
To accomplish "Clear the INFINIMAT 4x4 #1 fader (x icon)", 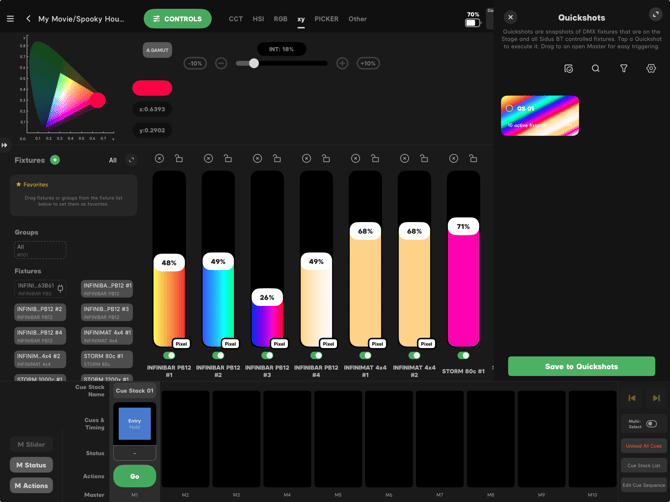I will coord(356,159).
